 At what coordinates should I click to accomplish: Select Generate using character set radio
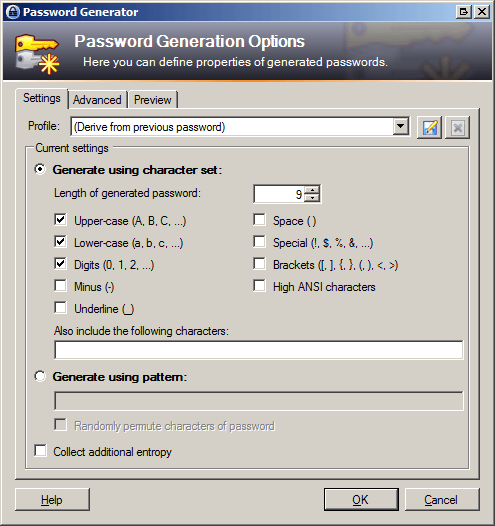[x=40, y=169]
